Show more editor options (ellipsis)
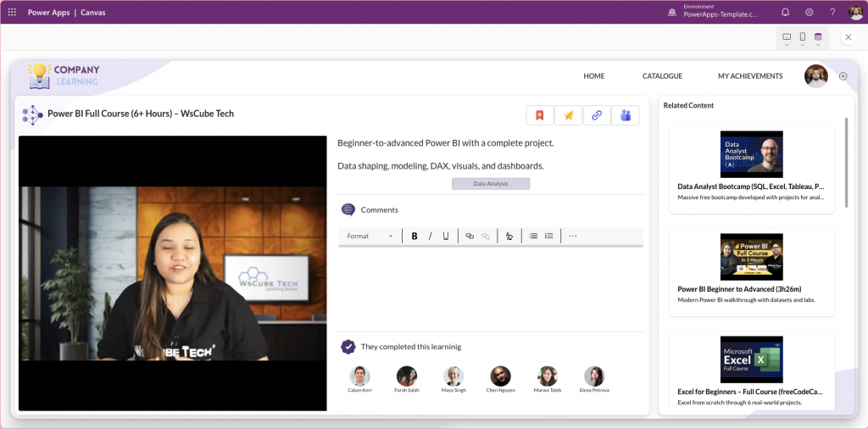Image resolution: width=868 pixels, height=429 pixels. [573, 236]
